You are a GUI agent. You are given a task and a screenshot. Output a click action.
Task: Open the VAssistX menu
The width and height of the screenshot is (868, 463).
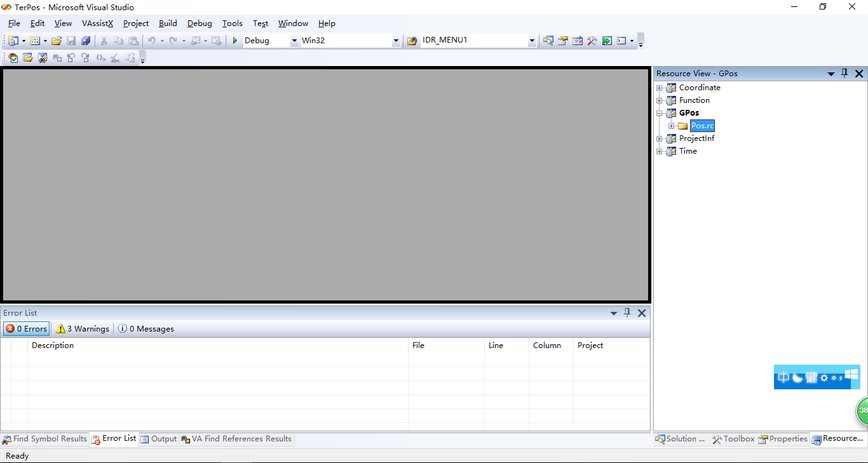click(97, 23)
